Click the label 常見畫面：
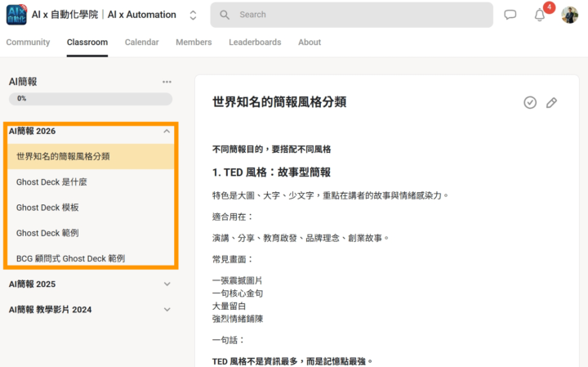 (233, 259)
